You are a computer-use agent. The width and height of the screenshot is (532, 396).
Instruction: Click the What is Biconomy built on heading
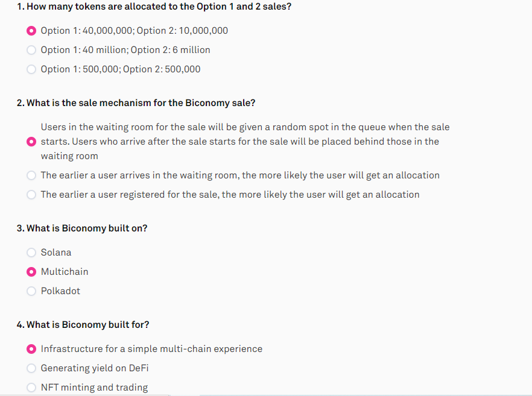(82, 228)
